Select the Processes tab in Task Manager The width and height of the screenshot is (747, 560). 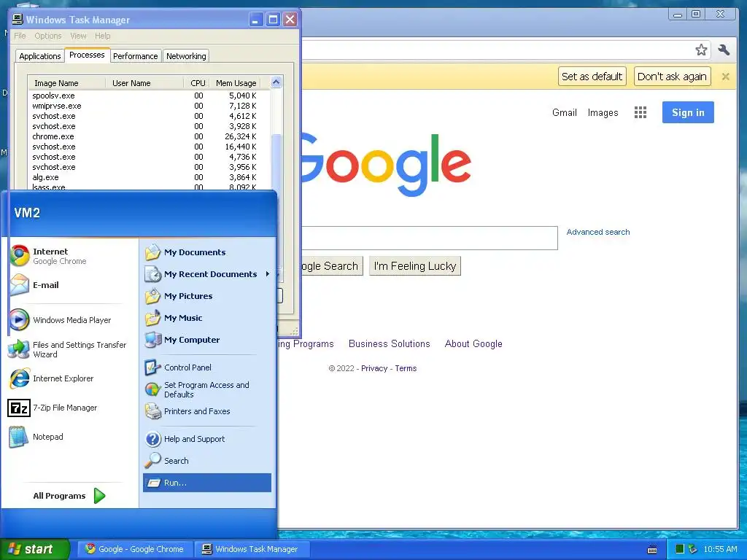tap(87, 55)
